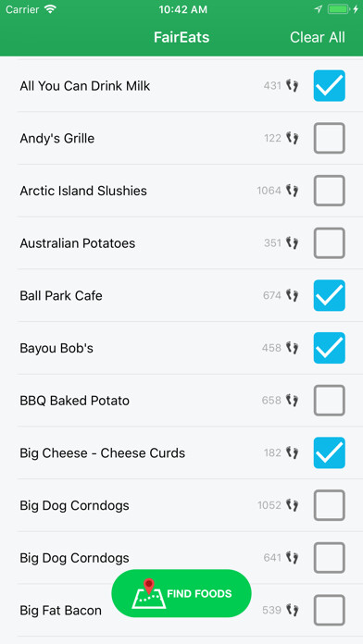Image resolution: width=363 pixels, height=644 pixels.
Task: Tap footsteps icon next to Andy's Grille
Action: coord(293,138)
